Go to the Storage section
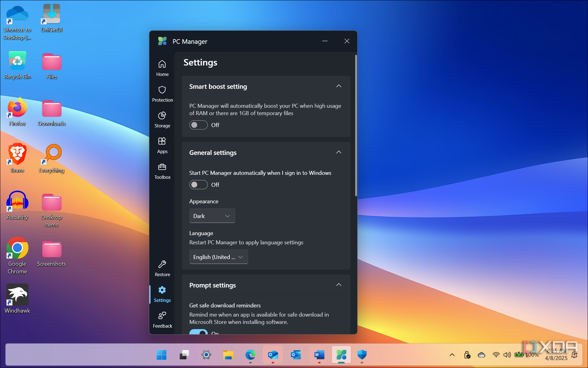Image resolution: width=588 pixels, height=368 pixels. pyautogui.click(x=162, y=120)
